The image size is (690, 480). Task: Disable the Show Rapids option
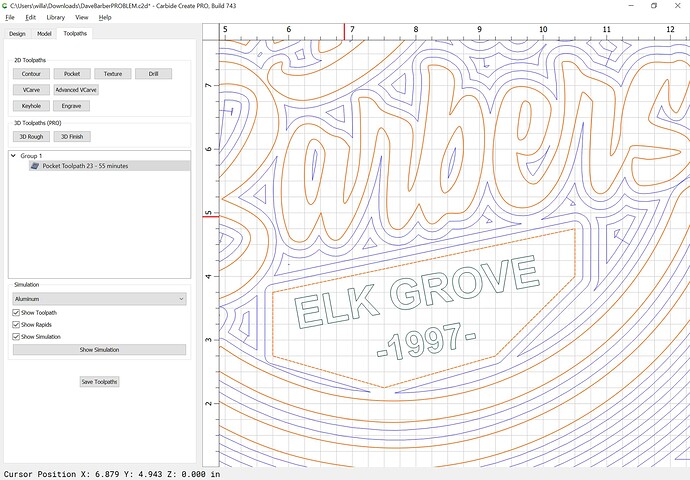(15, 325)
